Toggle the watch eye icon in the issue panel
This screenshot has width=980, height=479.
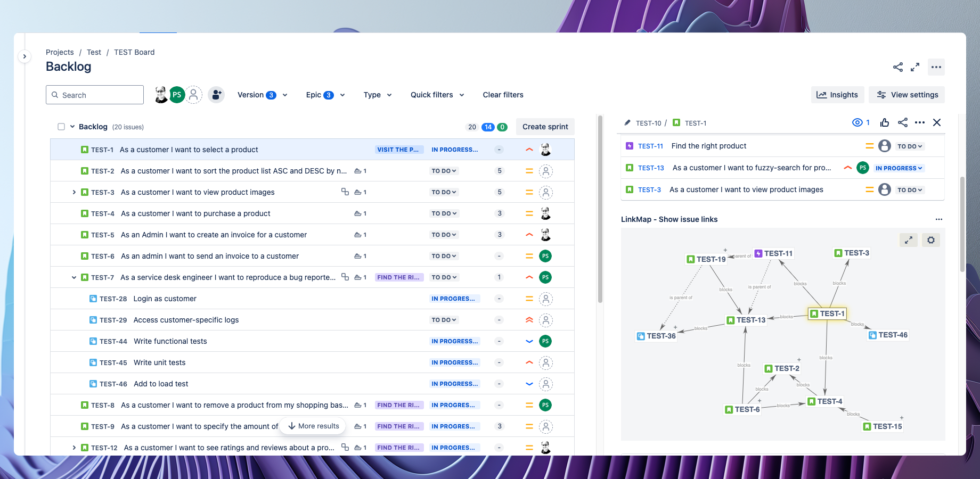[857, 122]
